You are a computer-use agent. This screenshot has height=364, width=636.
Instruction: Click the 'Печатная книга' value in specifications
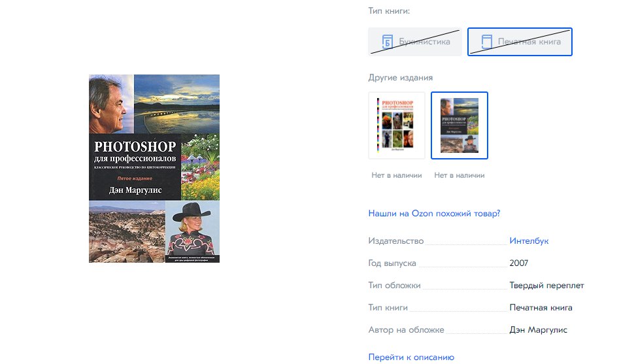pos(541,308)
